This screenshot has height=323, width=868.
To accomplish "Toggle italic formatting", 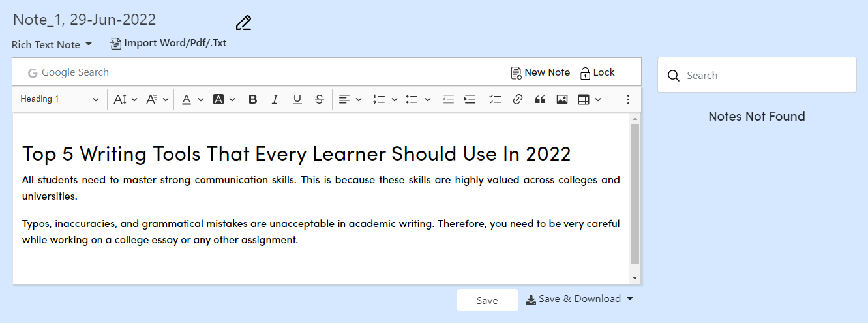I will 275,99.
